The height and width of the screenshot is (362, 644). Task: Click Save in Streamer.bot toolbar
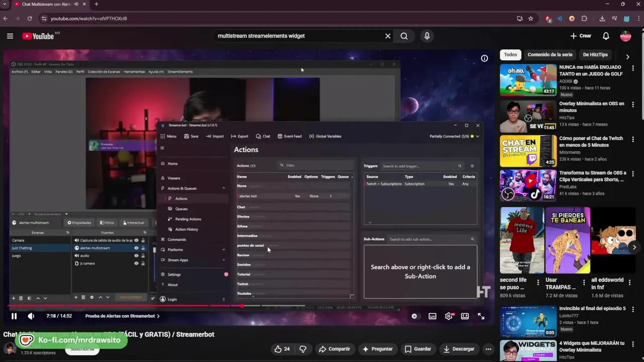[191, 136]
